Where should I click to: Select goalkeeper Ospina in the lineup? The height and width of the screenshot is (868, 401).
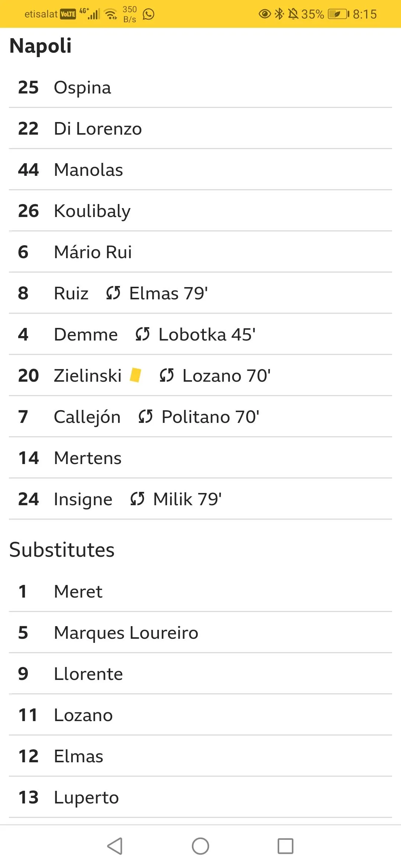pyautogui.click(x=82, y=88)
